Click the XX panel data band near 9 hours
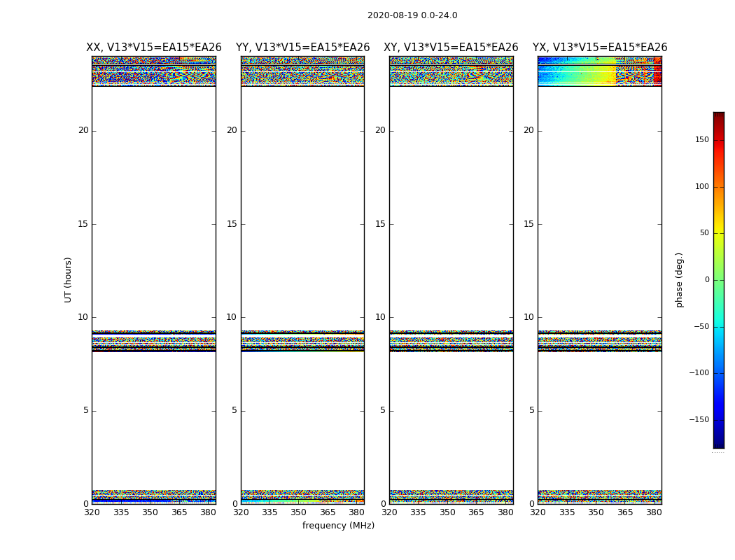 click(x=154, y=341)
